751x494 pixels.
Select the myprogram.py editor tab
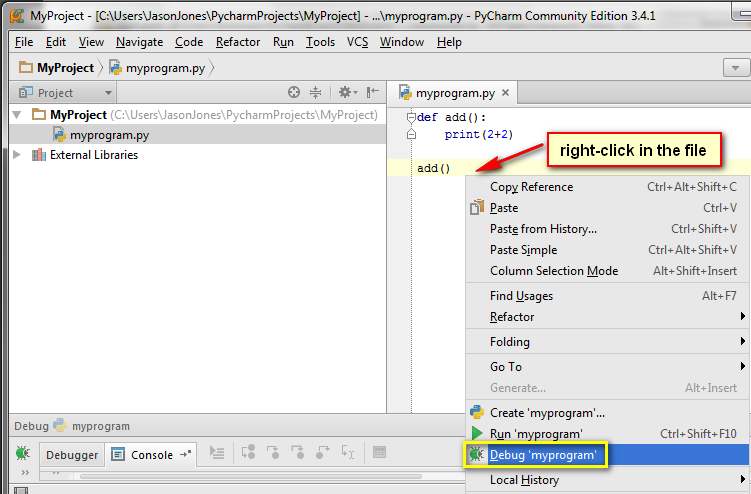[452, 92]
